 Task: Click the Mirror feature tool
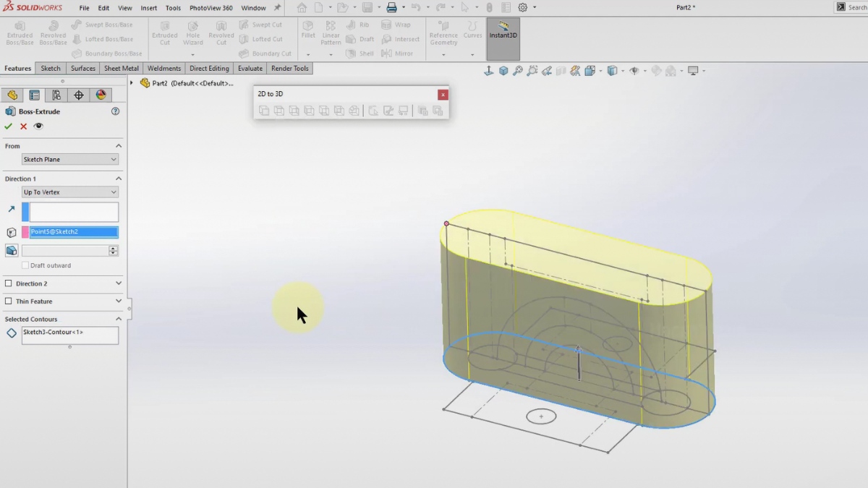pyautogui.click(x=397, y=53)
